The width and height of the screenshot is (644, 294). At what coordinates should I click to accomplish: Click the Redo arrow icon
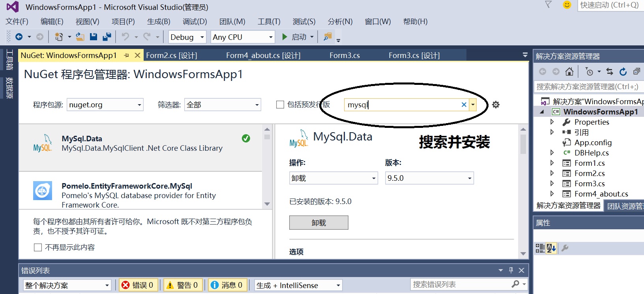point(147,37)
